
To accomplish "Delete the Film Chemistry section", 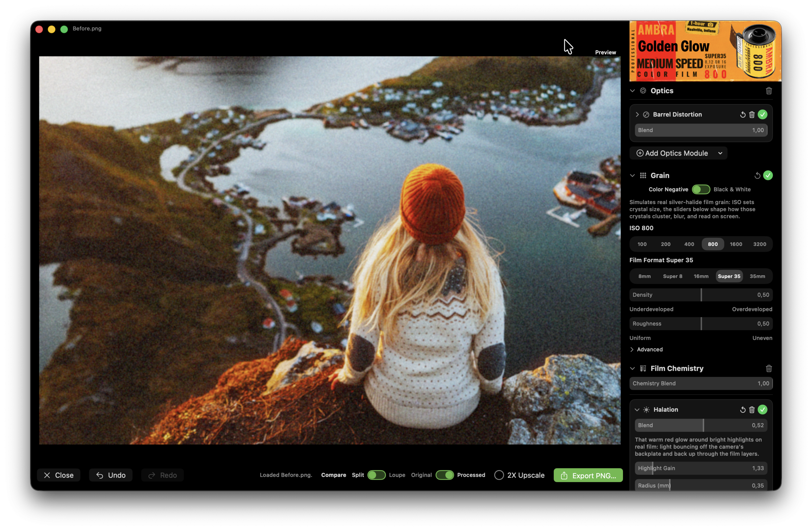I will (x=769, y=368).
